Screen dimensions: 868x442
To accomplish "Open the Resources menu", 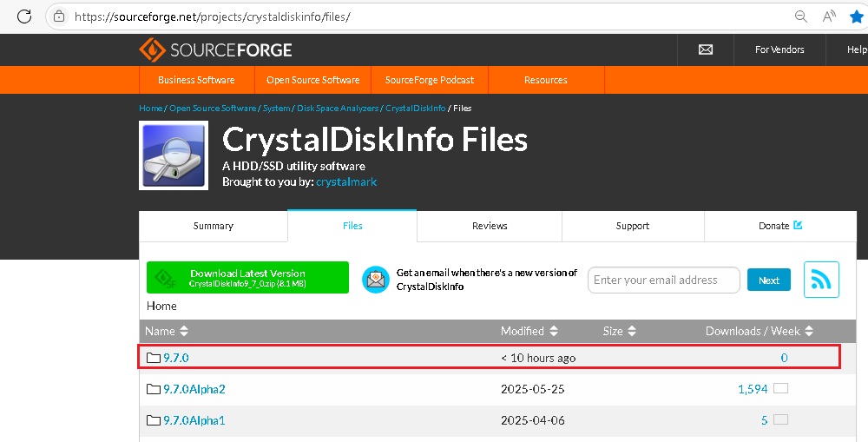I will [546, 80].
